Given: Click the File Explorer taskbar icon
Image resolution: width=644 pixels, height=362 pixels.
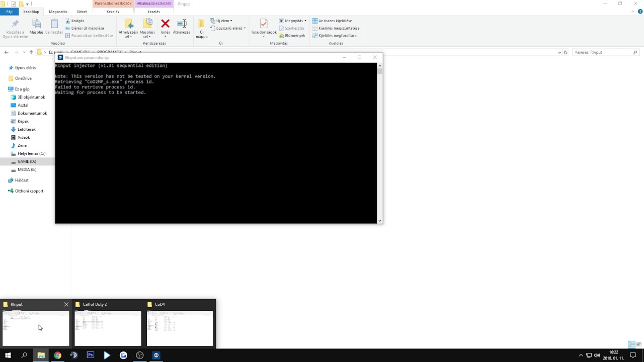Looking at the screenshot, I should [x=41, y=355].
